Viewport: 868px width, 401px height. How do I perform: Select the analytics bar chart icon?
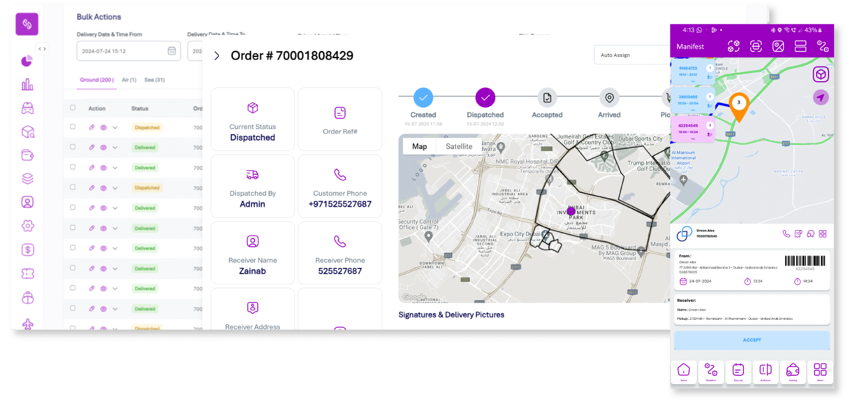click(27, 85)
